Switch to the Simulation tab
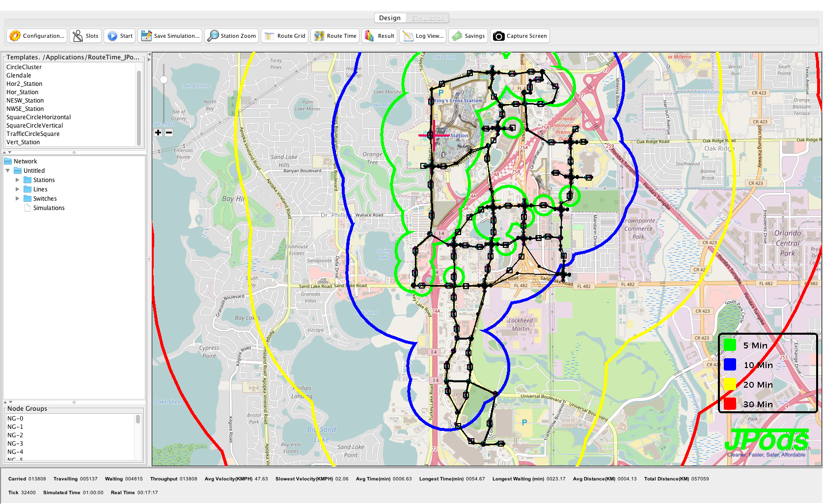The height and width of the screenshot is (504, 823). pos(428,18)
